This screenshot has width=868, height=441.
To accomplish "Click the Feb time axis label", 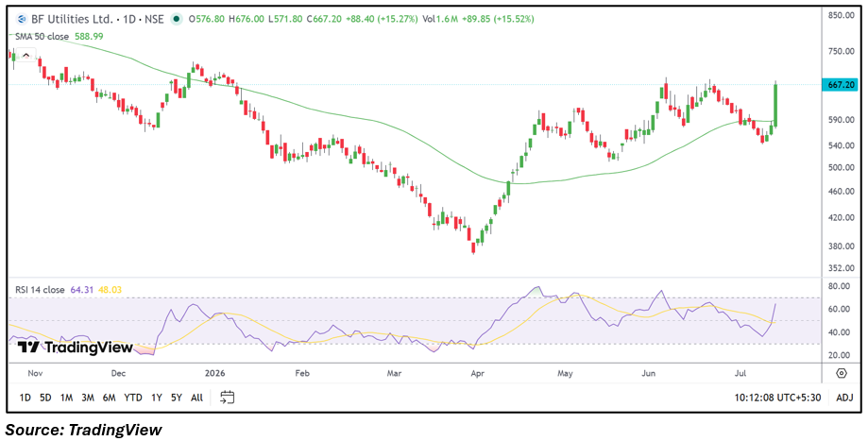I will point(301,374).
